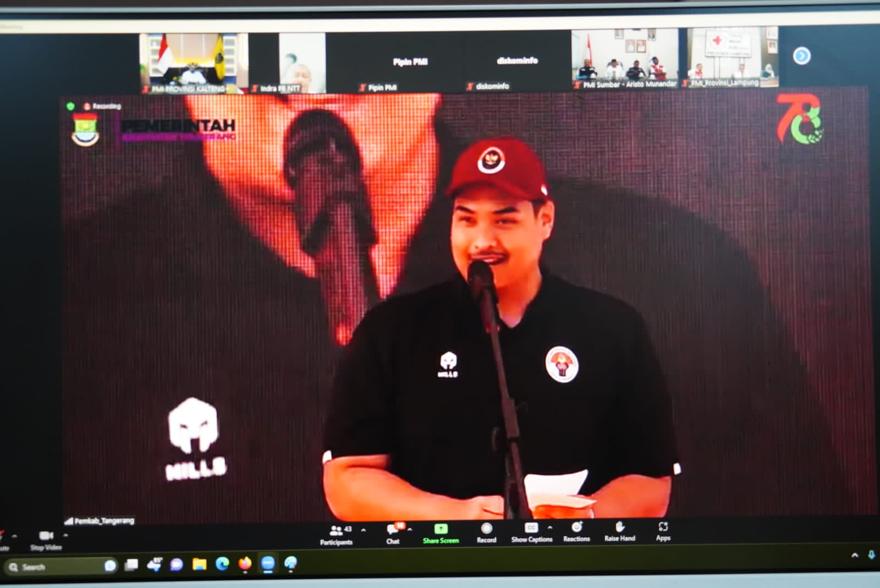Viewport: 880px width, 588px height.
Task: Start recording with the Record button
Action: point(486,532)
